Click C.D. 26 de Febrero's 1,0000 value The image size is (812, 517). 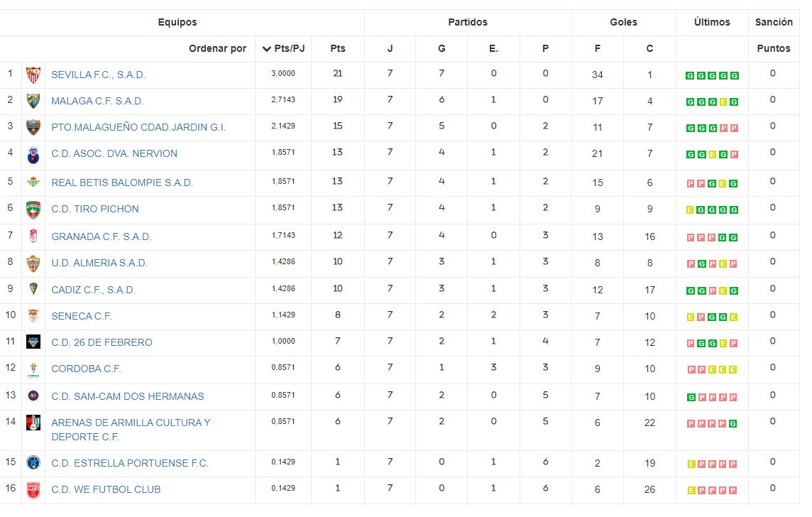[283, 342]
